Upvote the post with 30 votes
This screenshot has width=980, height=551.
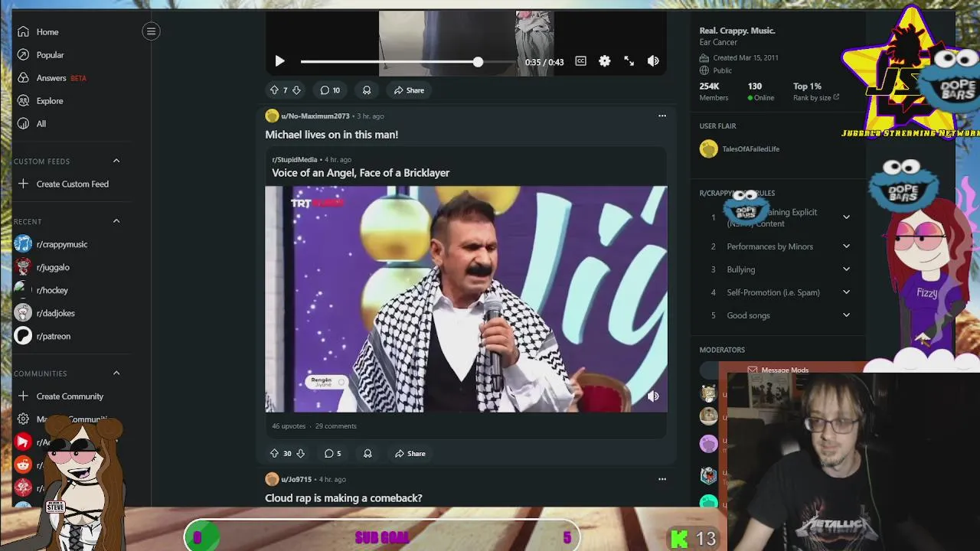274,454
